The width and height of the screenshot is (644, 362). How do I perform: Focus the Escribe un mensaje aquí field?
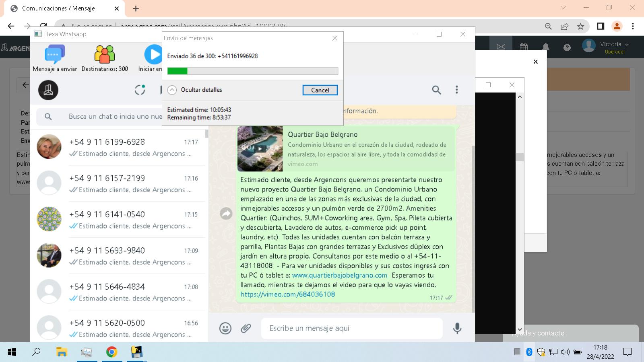click(x=352, y=328)
